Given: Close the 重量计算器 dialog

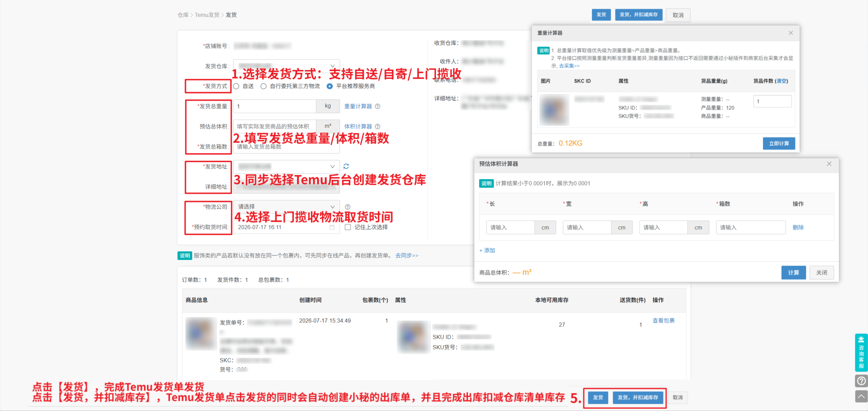Looking at the screenshot, I should pyautogui.click(x=791, y=33).
